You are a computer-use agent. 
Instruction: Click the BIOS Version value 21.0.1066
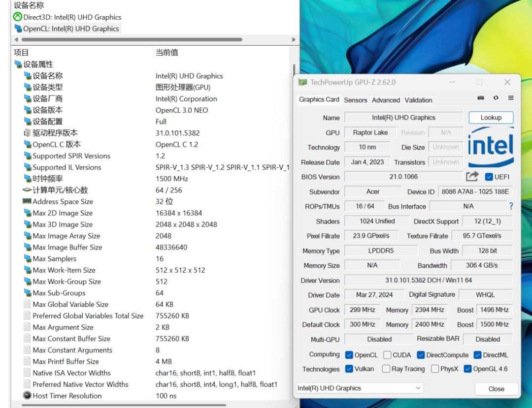tap(403, 177)
